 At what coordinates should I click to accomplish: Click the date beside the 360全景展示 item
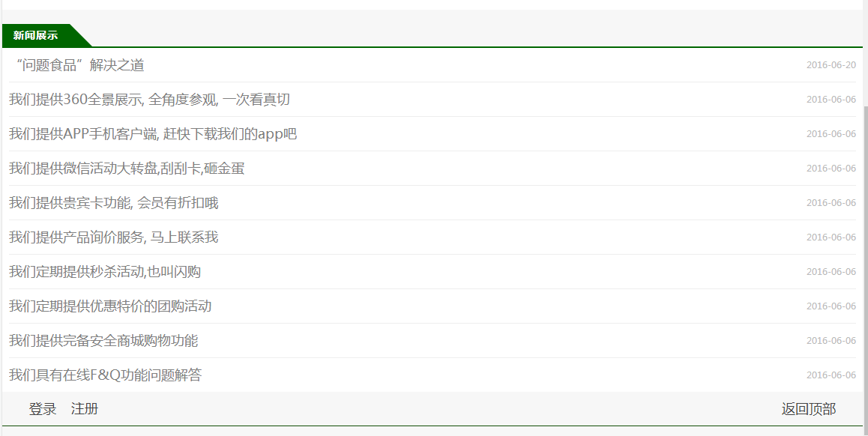coord(831,100)
